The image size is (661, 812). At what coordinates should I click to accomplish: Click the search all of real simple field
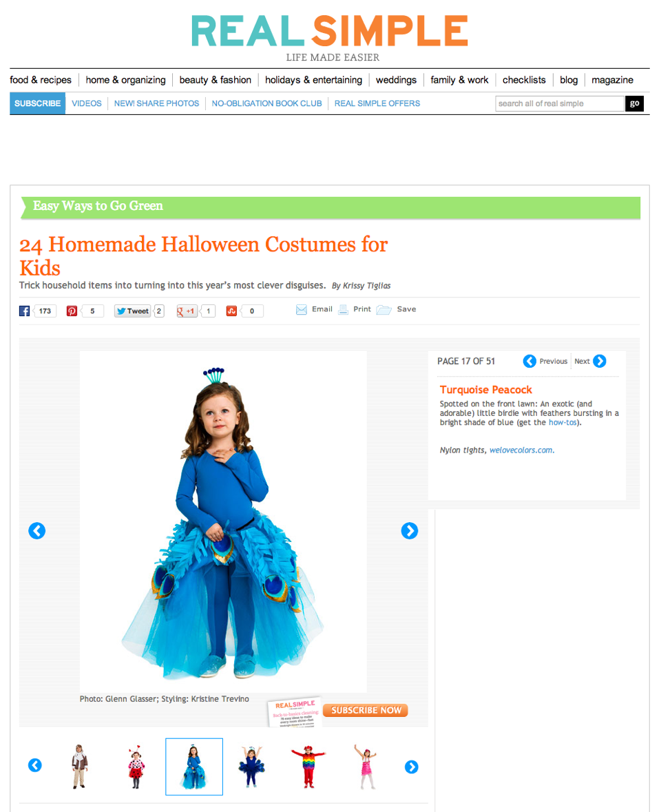(x=560, y=103)
